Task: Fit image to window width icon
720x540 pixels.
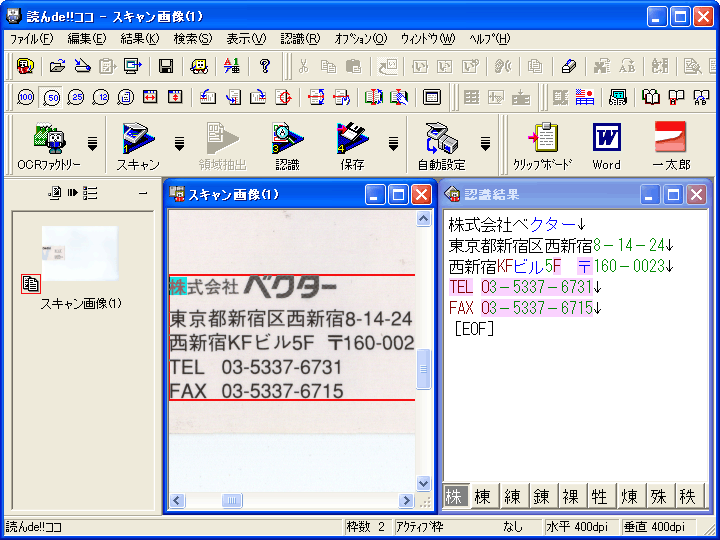Action: tap(150, 97)
